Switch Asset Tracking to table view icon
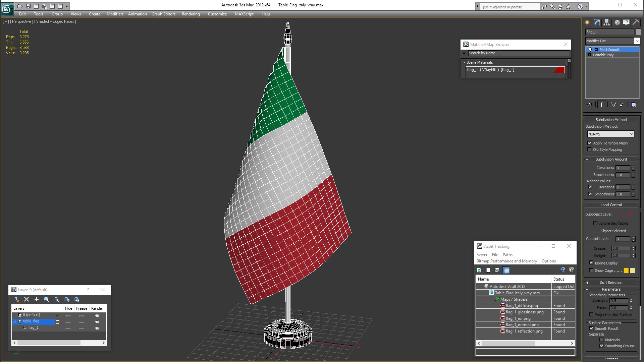Image resolution: width=644 pixels, height=362 pixels. [x=506, y=270]
